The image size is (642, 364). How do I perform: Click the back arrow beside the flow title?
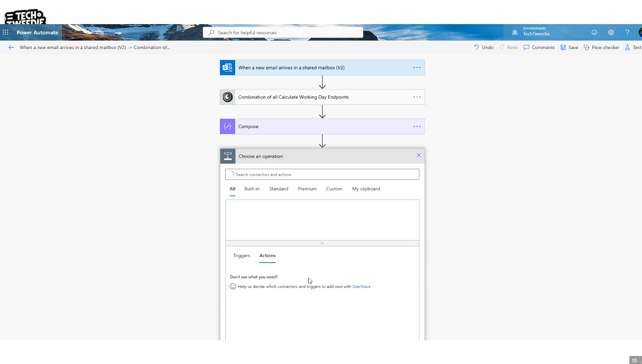pos(11,47)
